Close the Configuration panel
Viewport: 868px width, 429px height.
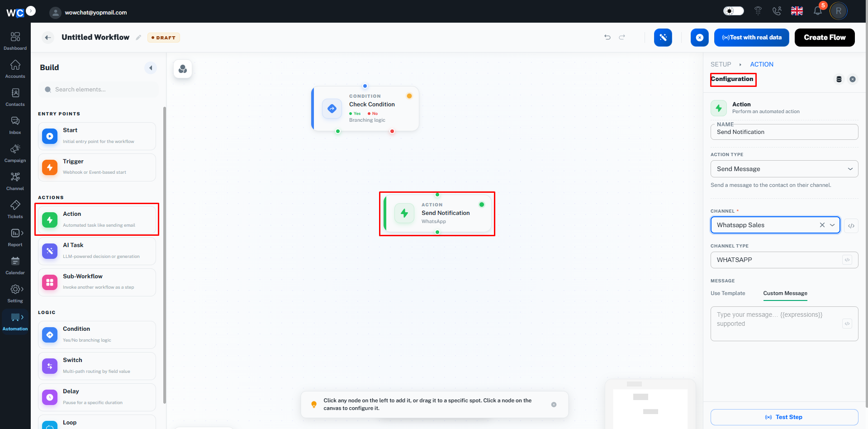tap(853, 79)
